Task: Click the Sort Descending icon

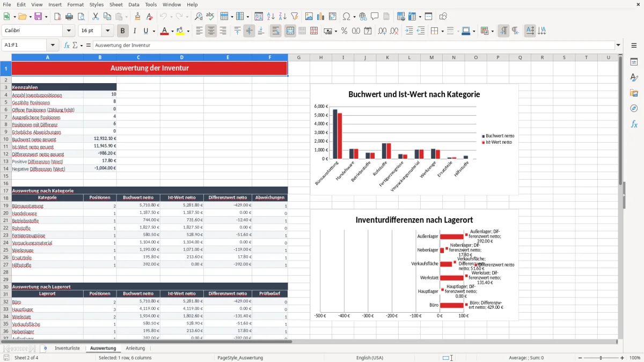Action: (x=283, y=17)
